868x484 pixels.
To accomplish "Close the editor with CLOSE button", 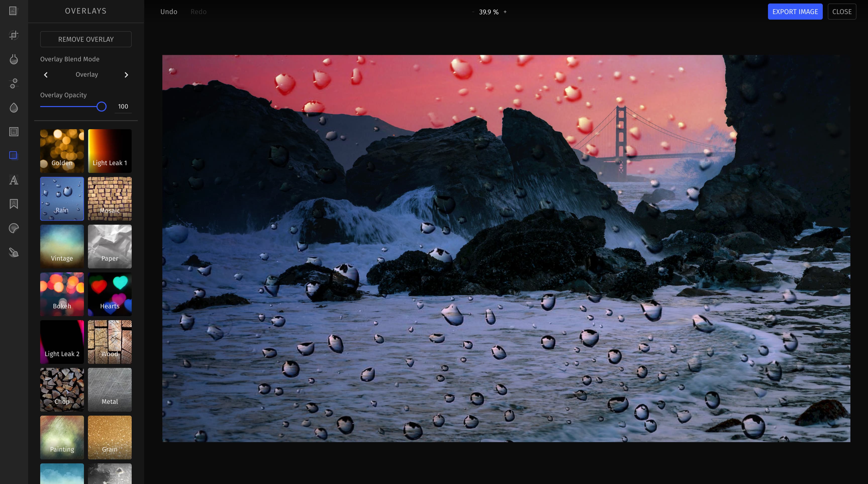I will pos(842,12).
